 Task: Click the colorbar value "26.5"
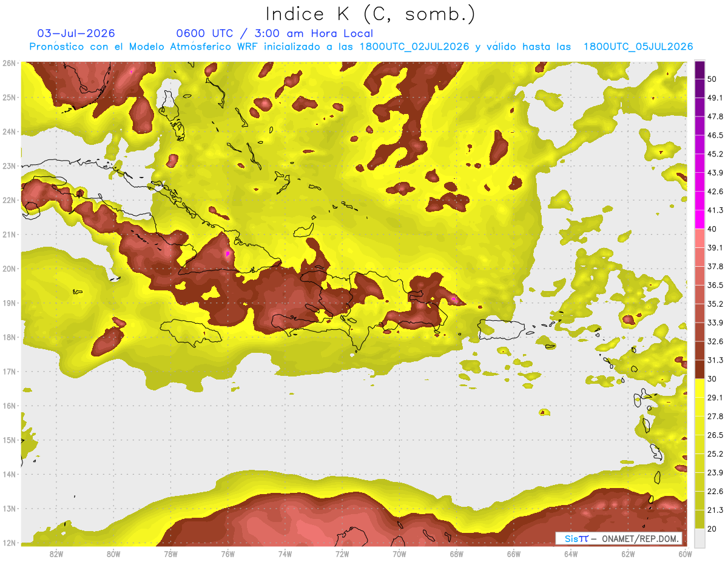[x=716, y=435]
